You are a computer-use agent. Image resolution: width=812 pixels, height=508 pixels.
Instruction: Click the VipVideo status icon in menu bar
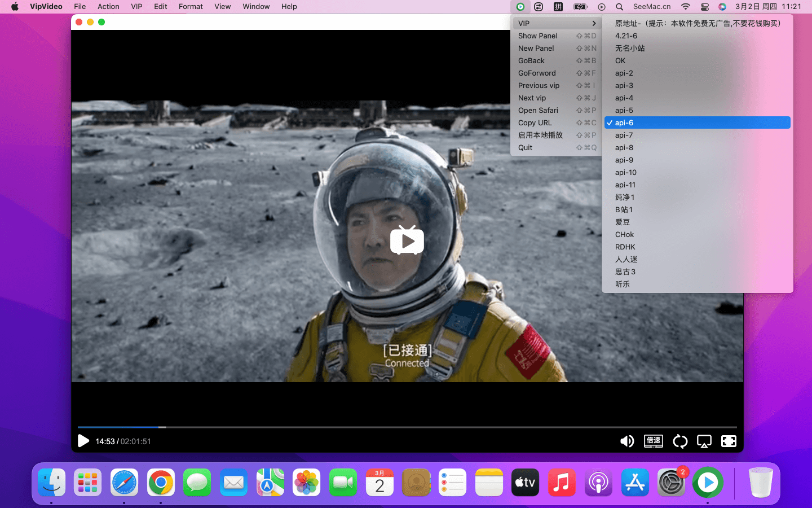tap(520, 7)
